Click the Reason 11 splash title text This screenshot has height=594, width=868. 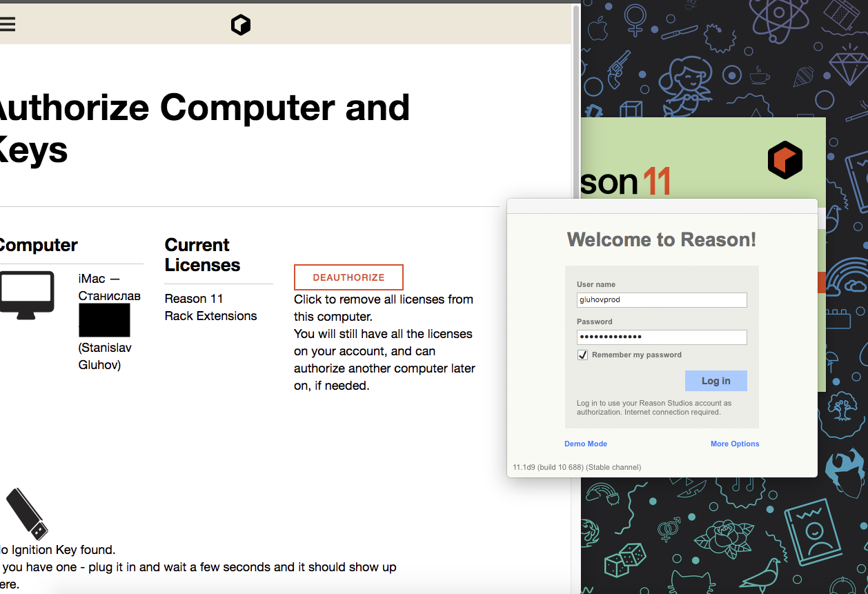click(626, 181)
